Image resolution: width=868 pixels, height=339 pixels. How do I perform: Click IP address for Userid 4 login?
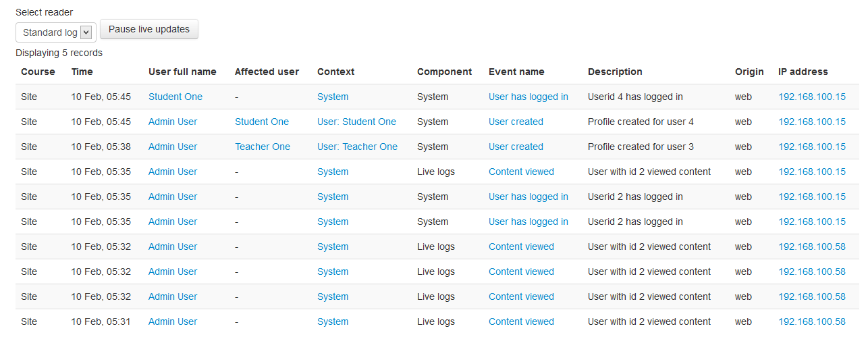811,97
